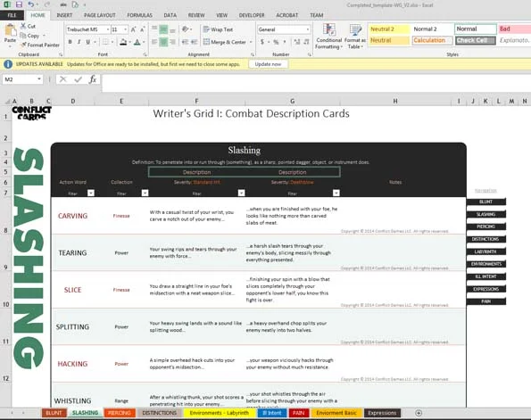
Task: Click the Name Box showing M2
Action: pyautogui.click(x=22, y=79)
